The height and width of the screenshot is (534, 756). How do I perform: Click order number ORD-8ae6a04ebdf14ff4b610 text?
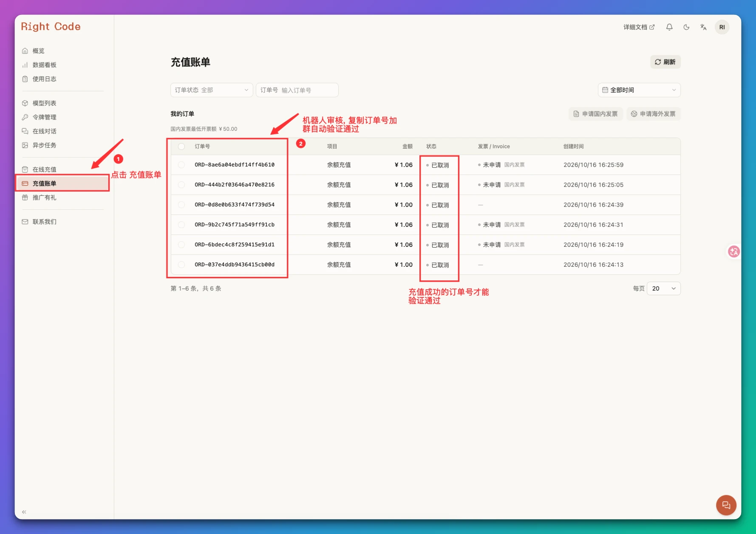coord(235,165)
